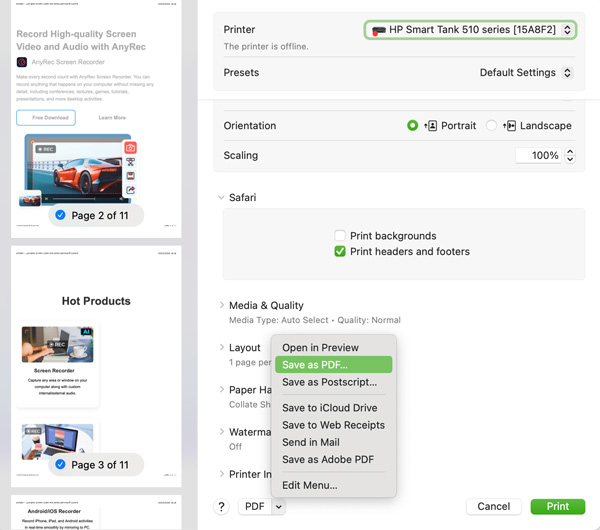Viewport: 600px width, 530px height.
Task: Click Free Download button in preview
Action: [46, 117]
